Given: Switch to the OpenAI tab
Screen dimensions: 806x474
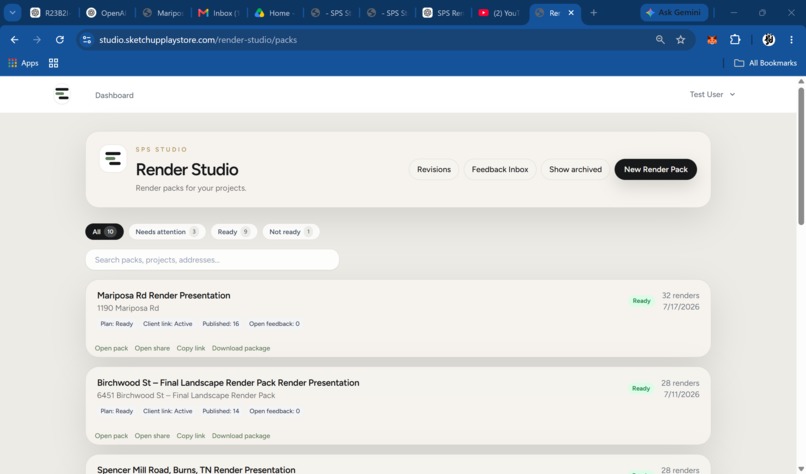Looking at the screenshot, I should coord(107,13).
